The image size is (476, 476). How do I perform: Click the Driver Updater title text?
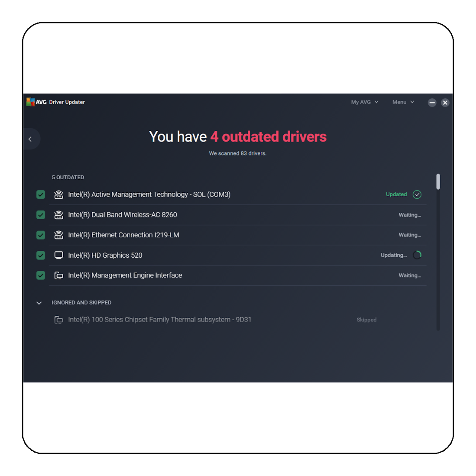67,102
